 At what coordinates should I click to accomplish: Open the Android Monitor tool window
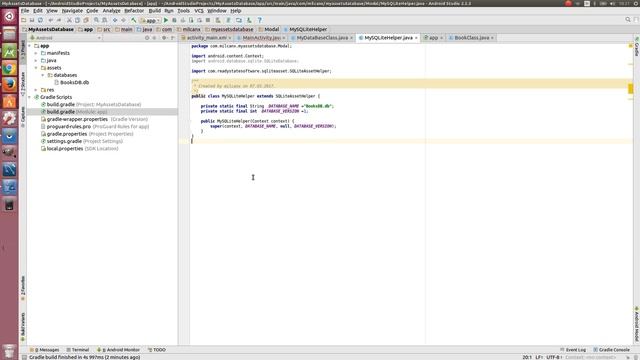pyautogui.click(x=118, y=350)
